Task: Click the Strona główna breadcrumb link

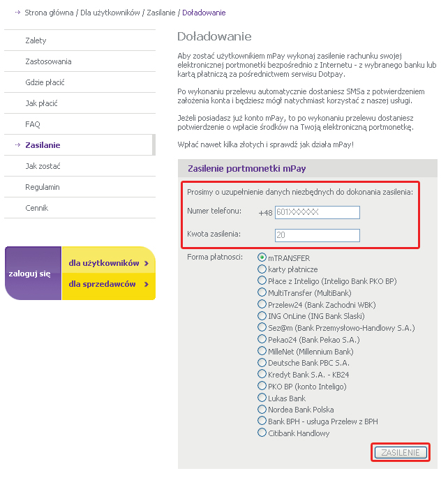Action: click(x=49, y=13)
